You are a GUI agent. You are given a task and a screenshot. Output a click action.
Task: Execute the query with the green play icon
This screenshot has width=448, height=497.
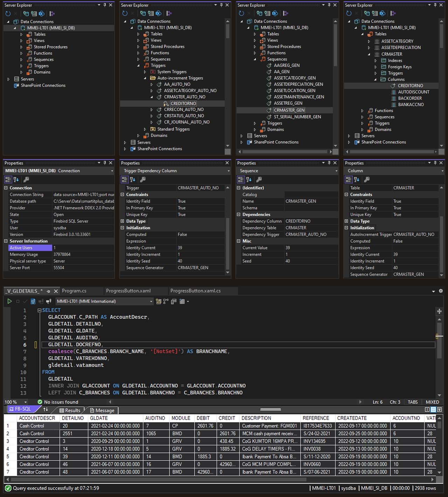(x=9, y=301)
